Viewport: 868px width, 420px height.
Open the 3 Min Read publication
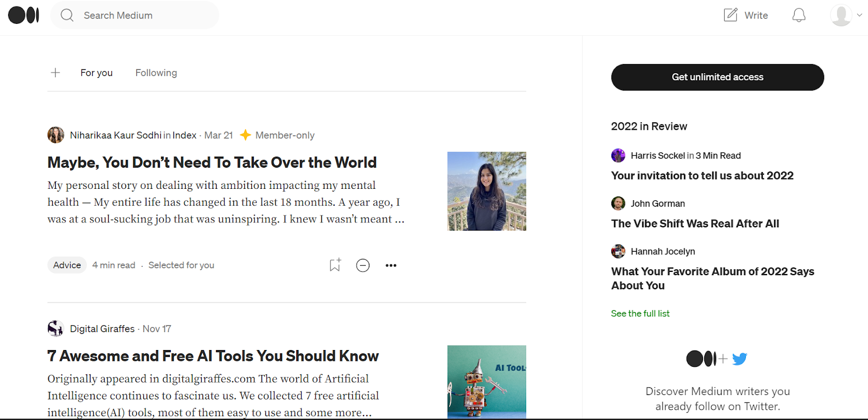click(718, 156)
